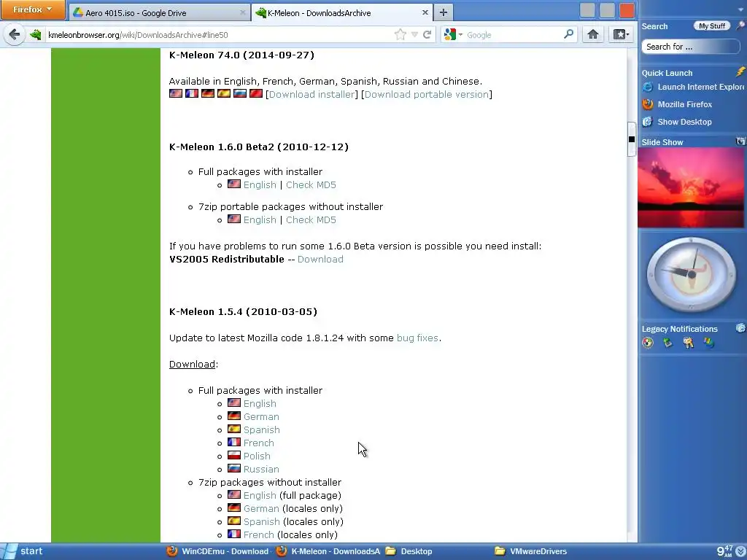Click German (locales only) 7zip link
This screenshot has width=747, height=560.
[261, 508]
